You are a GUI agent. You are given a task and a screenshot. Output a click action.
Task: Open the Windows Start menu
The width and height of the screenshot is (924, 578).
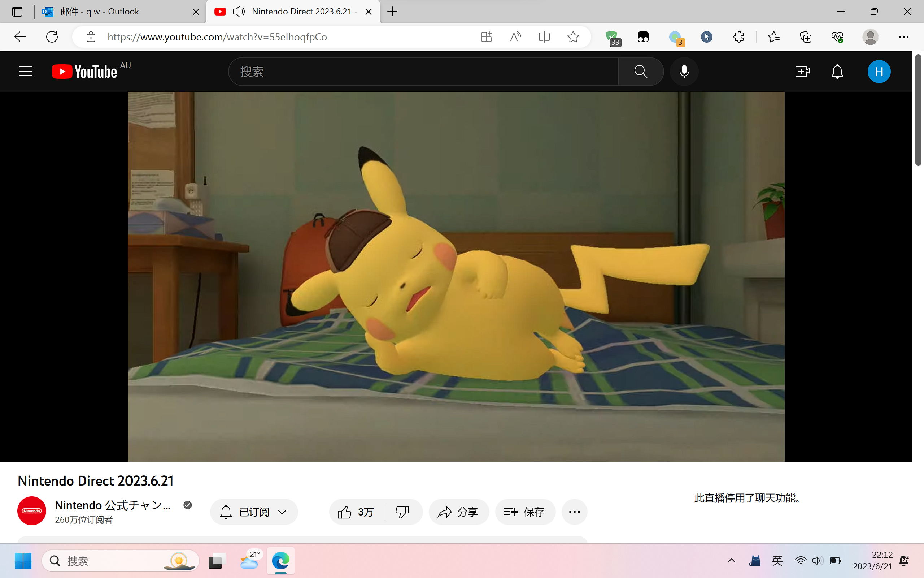pyautogui.click(x=23, y=561)
